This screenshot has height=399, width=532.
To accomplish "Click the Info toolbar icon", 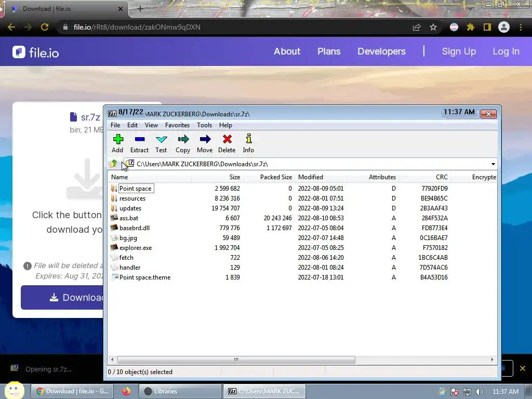I will click(248, 143).
